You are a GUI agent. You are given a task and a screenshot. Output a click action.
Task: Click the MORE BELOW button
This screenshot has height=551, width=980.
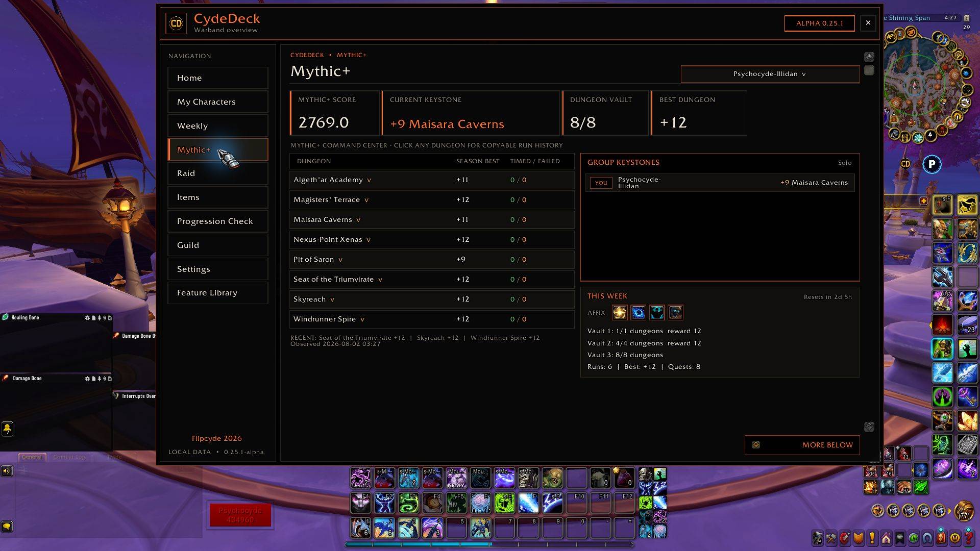(802, 445)
